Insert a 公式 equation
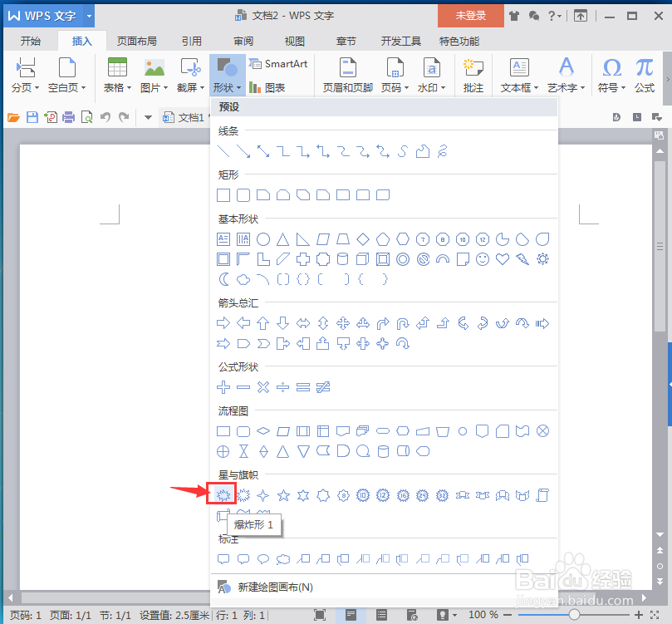Viewport: 672px width, 624px height. tap(645, 76)
